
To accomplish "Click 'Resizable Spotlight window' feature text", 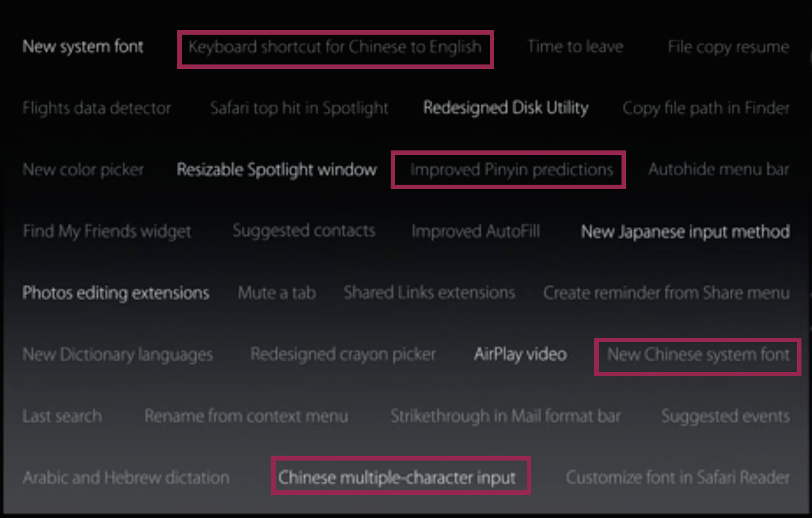I will (x=277, y=170).
